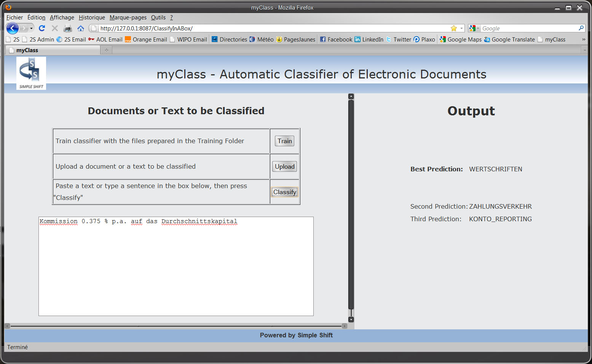
Task: Open the Orange Email bookmark
Action: 146,40
